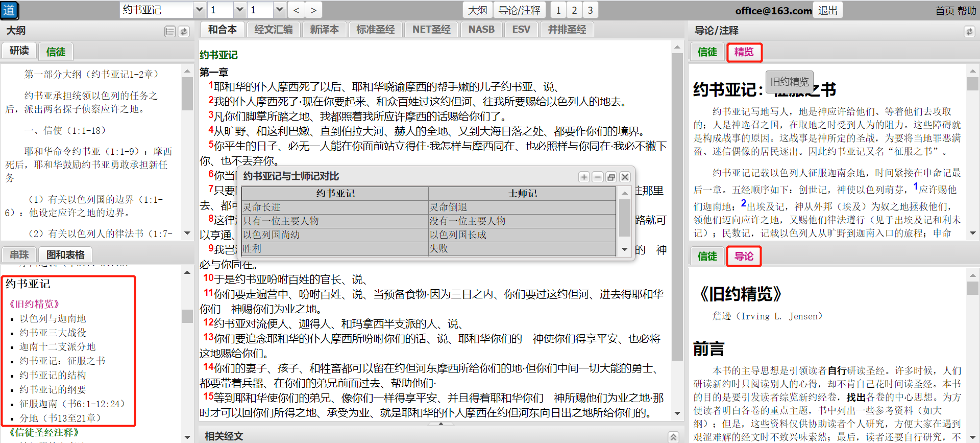Toggle layout mode 3 in top bar
Viewport: 980px width, 443px height.
[x=590, y=10]
